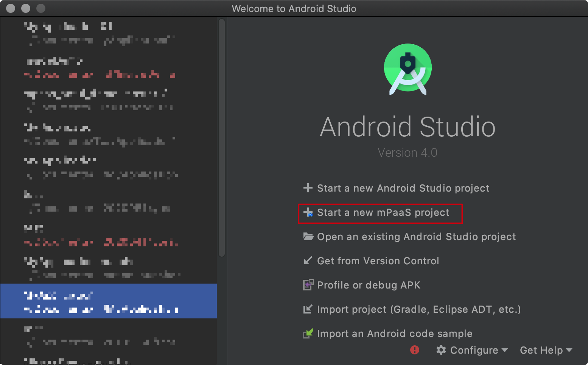Viewport: 588px width, 365px height.
Task: Click the Configure gear icon
Action: click(x=441, y=350)
